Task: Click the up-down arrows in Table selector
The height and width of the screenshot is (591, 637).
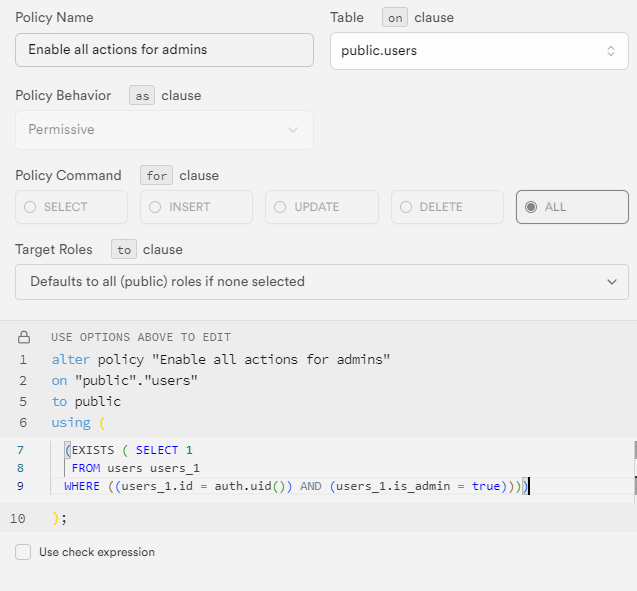Action: [x=611, y=51]
